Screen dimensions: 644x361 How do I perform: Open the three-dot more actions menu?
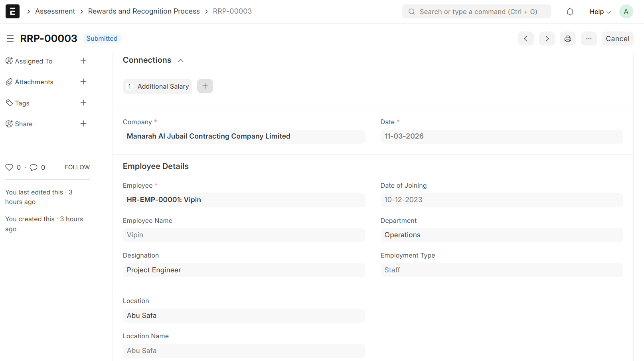[x=589, y=39]
